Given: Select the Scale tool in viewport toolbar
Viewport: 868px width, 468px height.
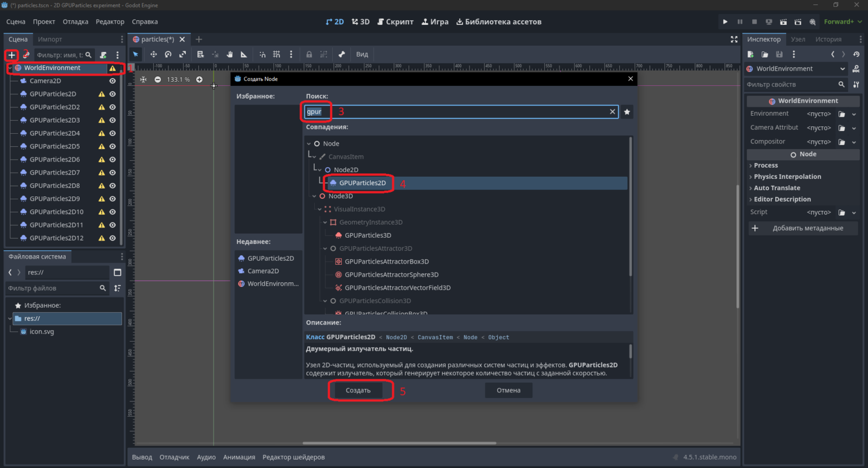Looking at the screenshot, I should tap(183, 54).
